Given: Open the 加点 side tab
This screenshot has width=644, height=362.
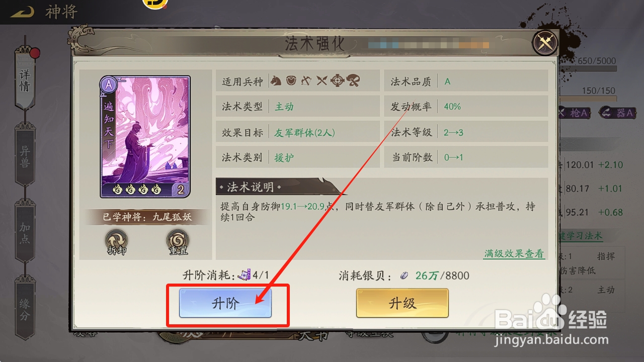Looking at the screenshot, I should pos(25,231).
